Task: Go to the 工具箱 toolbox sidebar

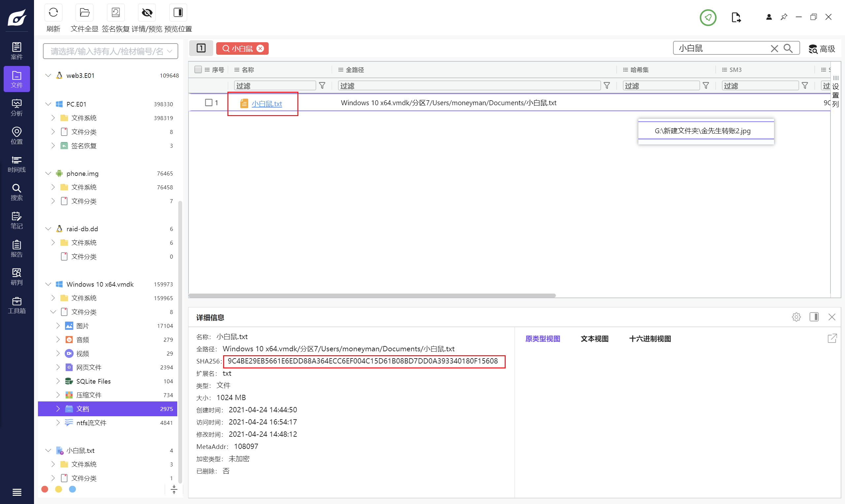Action: click(x=17, y=305)
